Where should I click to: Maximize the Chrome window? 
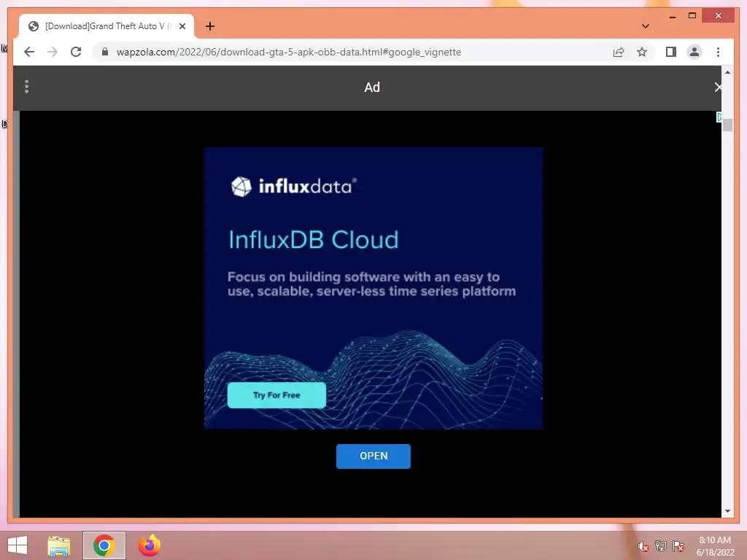(692, 16)
